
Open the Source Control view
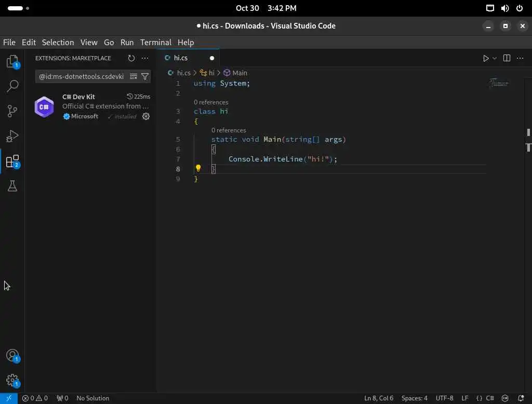click(x=12, y=111)
